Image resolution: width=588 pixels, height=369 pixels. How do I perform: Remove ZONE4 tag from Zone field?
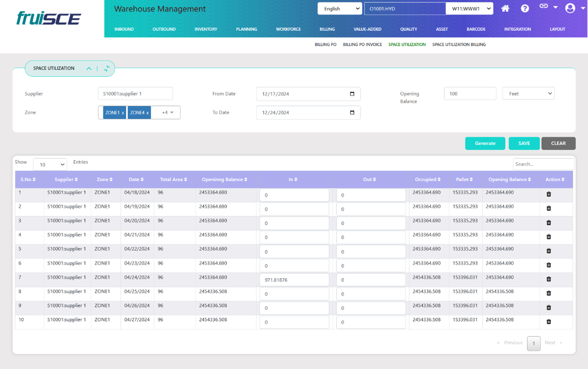(148, 113)
